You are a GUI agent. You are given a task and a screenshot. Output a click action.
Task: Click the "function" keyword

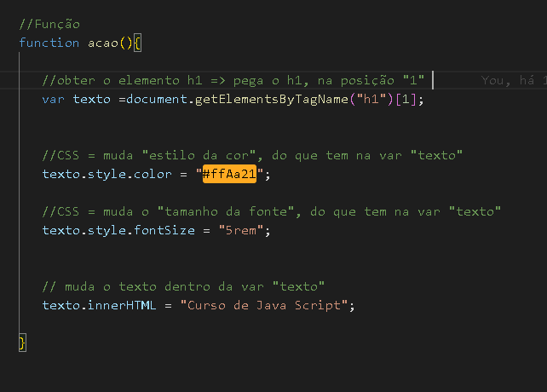click(49, 43)
